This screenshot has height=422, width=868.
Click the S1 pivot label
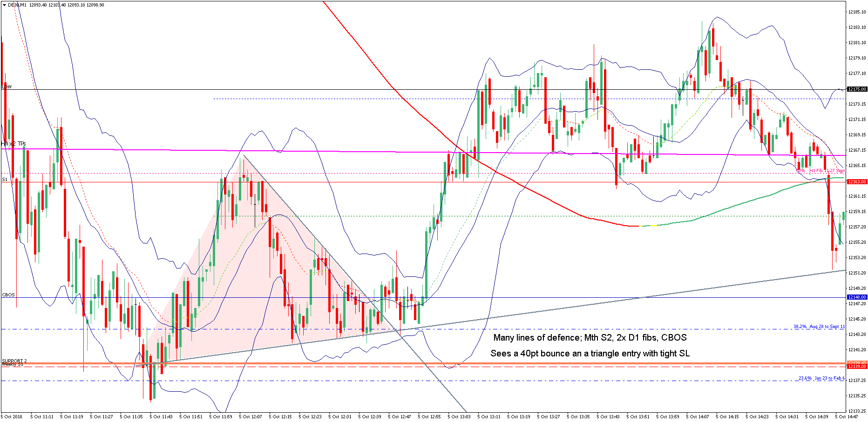click(5, 180)
